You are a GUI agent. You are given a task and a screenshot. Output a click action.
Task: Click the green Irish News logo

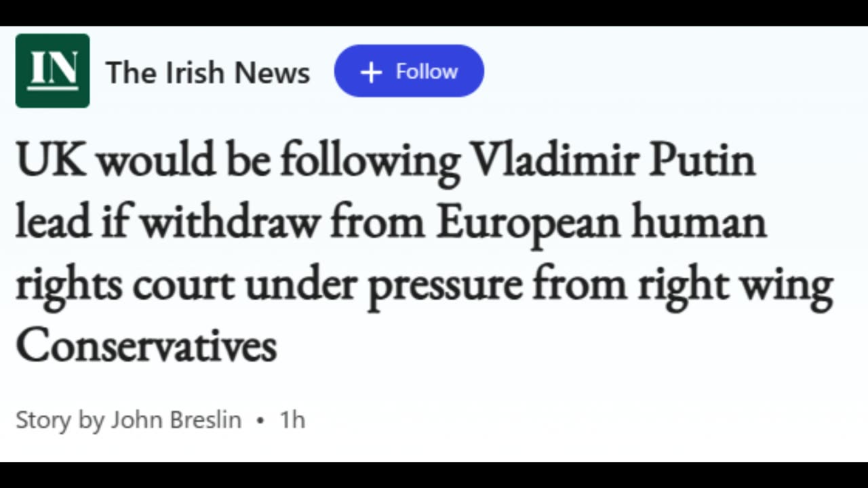[x=52, y=70]
